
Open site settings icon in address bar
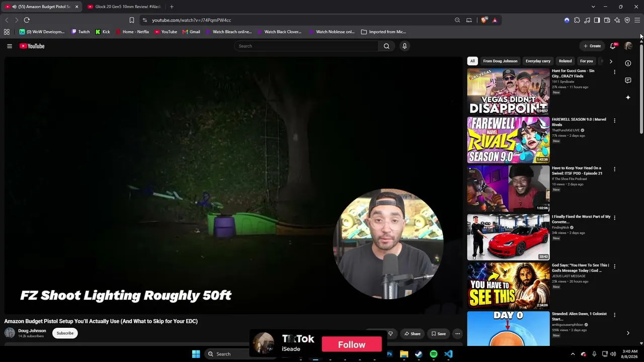click(x=145, y=20)
